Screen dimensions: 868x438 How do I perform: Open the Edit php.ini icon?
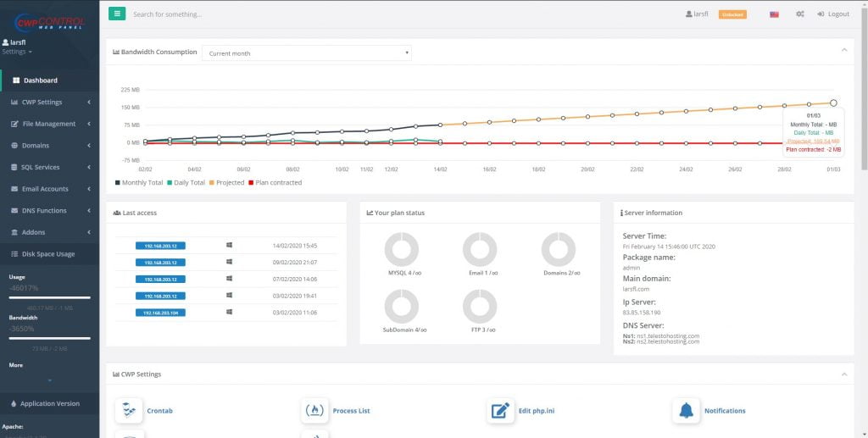click(500, 411)
